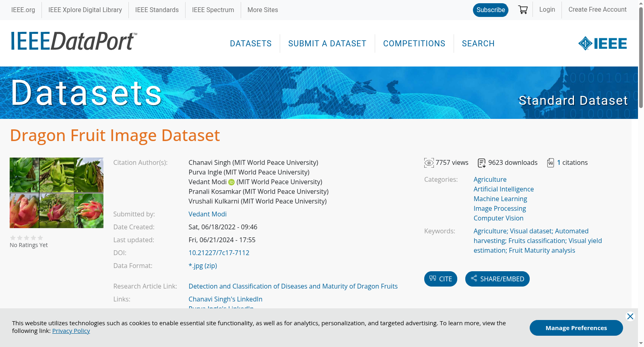This screenshot has height=347, width=644.
Task: Open the citations count link
Action: pos(559,163)
